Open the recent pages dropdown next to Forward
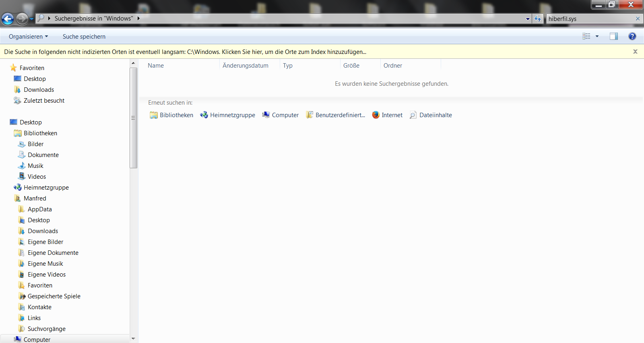Viewport: 644px width, 343px height. tap(31, 19)
